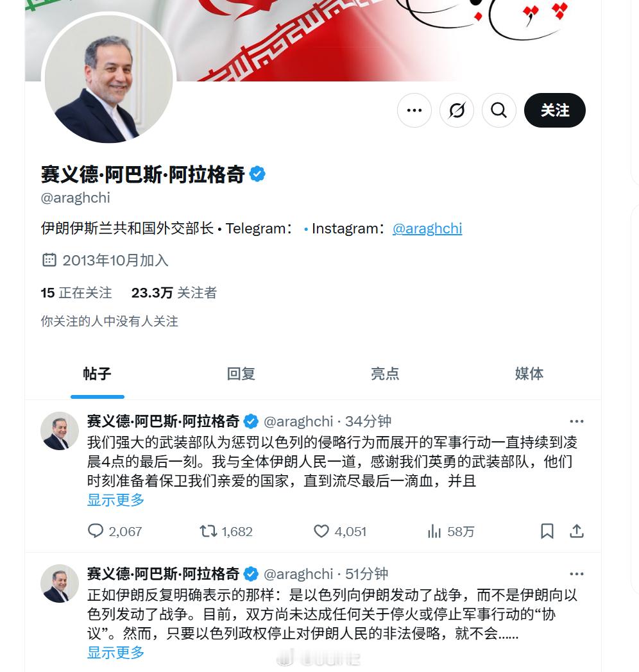The image size is (639, 672).
Task: Open more menu on the 51分钟 post
Action: (x=577, y=574)
